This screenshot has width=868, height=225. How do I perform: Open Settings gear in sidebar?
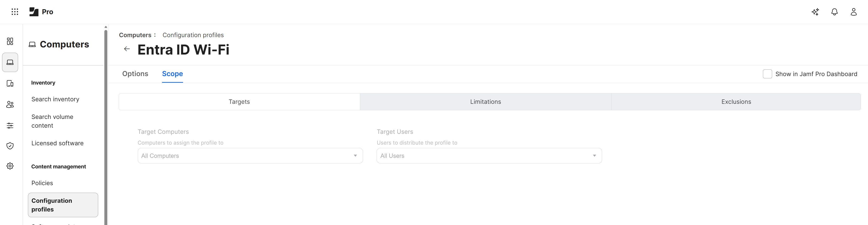point(10,166)
